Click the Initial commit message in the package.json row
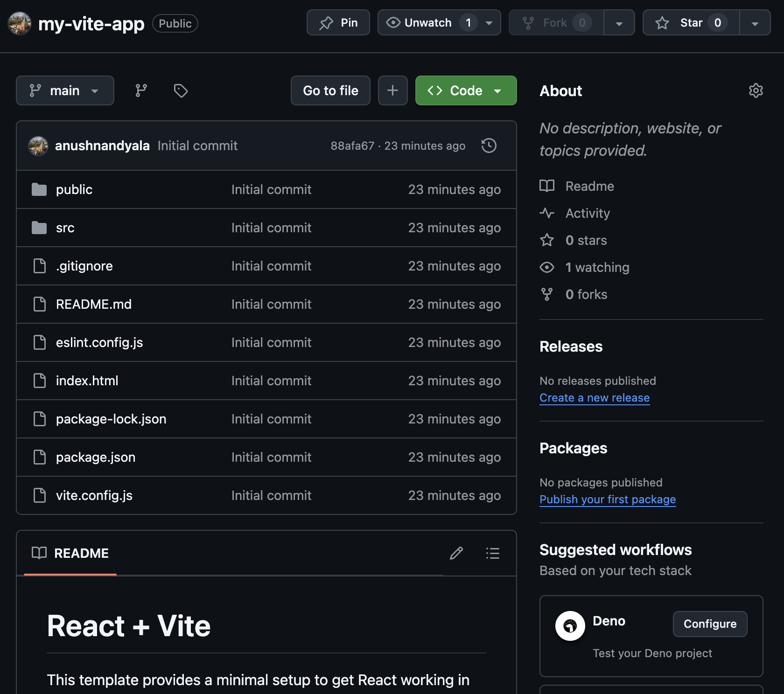This screenshot has width=784, height=694. 271,457
